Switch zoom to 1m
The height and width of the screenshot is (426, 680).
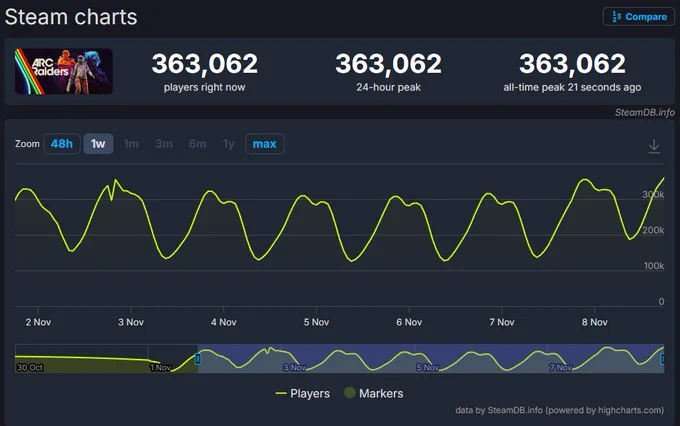131,144
